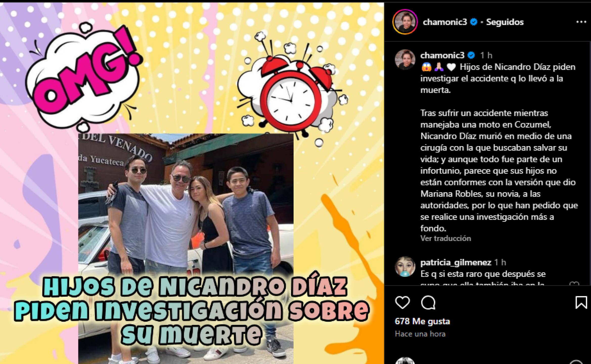This screenshot has height=364, width=591.
Task: Click chamonic3 avatar beside the caption
Action: point(405,59)
